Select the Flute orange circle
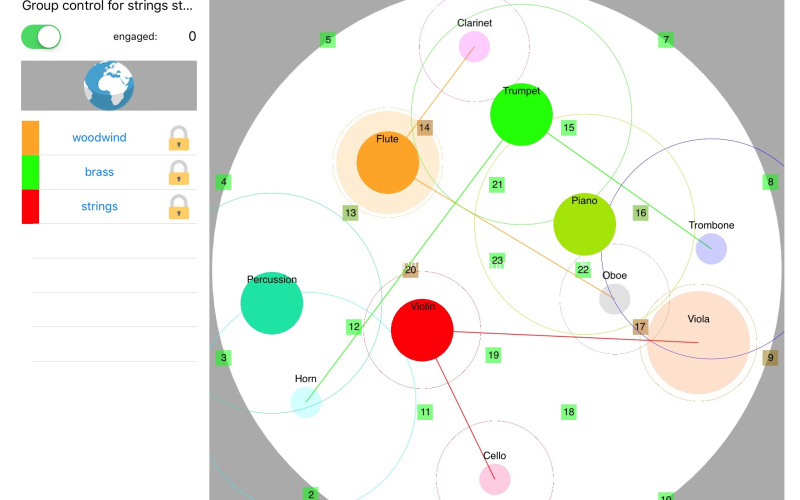Screen dimensions: 800x500 [x=388, y=163]
